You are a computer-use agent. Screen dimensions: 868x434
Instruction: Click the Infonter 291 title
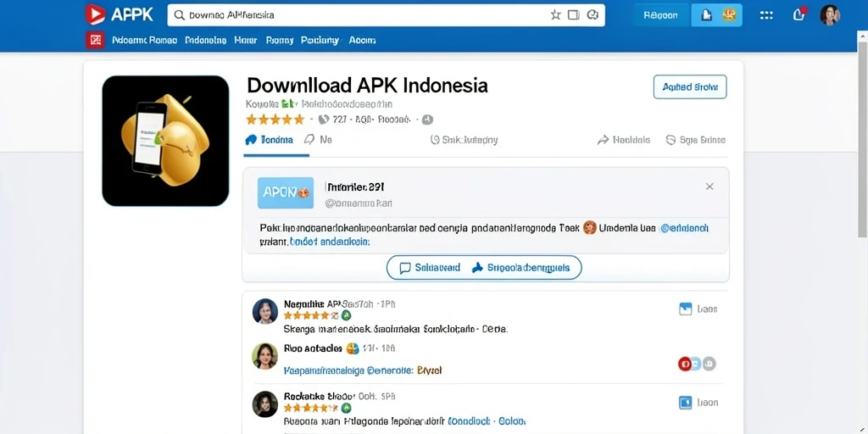coord(354,186)
